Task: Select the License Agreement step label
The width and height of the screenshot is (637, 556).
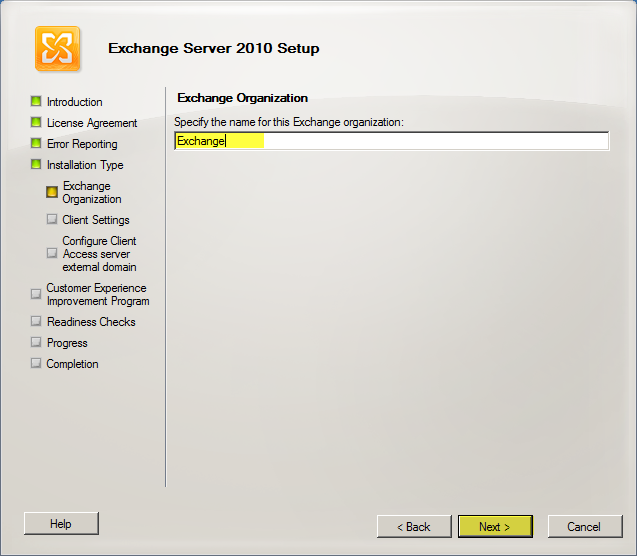Action: click(92, 123)
